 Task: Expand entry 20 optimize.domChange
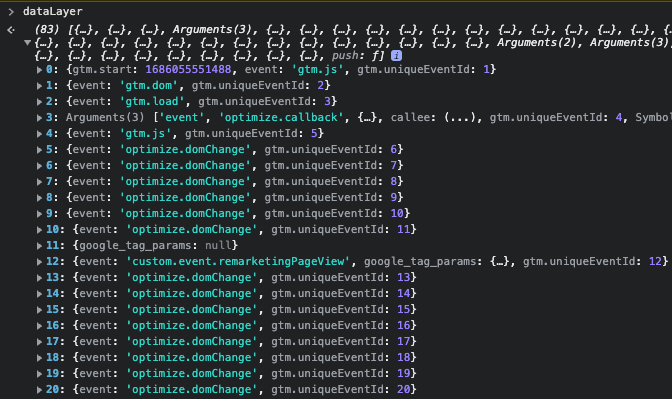(x=39, y=390)
